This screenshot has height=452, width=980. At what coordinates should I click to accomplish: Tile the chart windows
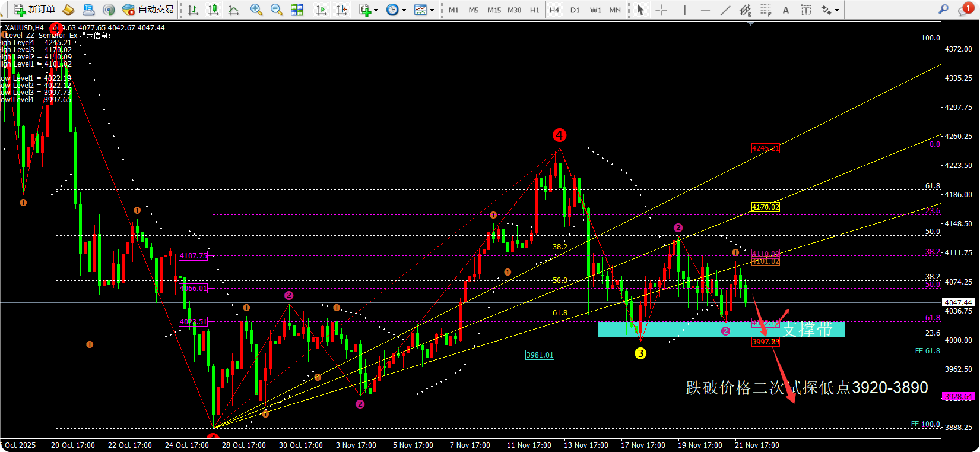(297, 10)
